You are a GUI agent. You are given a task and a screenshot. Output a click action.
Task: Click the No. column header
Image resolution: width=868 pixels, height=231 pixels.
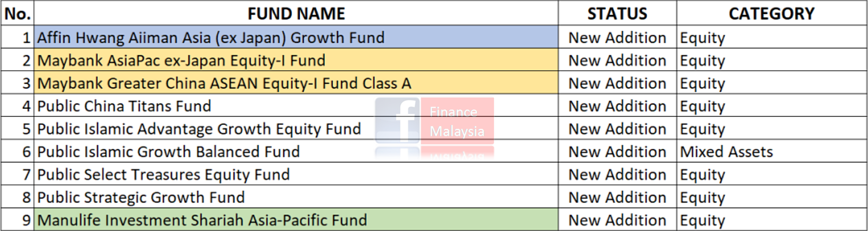click(17, 13)
